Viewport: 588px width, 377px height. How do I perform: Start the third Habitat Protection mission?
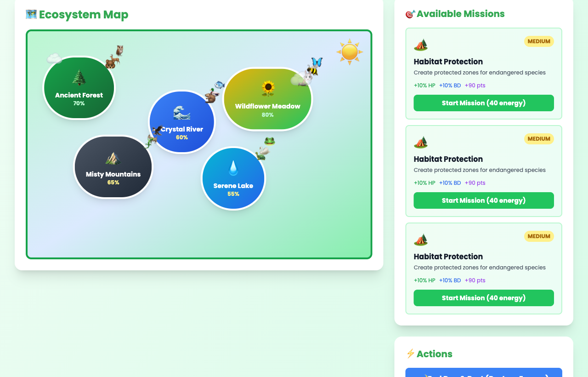click(484, 298)
